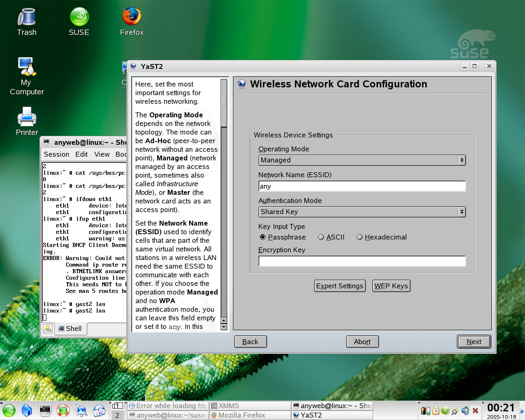Open the View menu in Shell window
The height and width of the screenshot is (420, 525).
(102, 154)
